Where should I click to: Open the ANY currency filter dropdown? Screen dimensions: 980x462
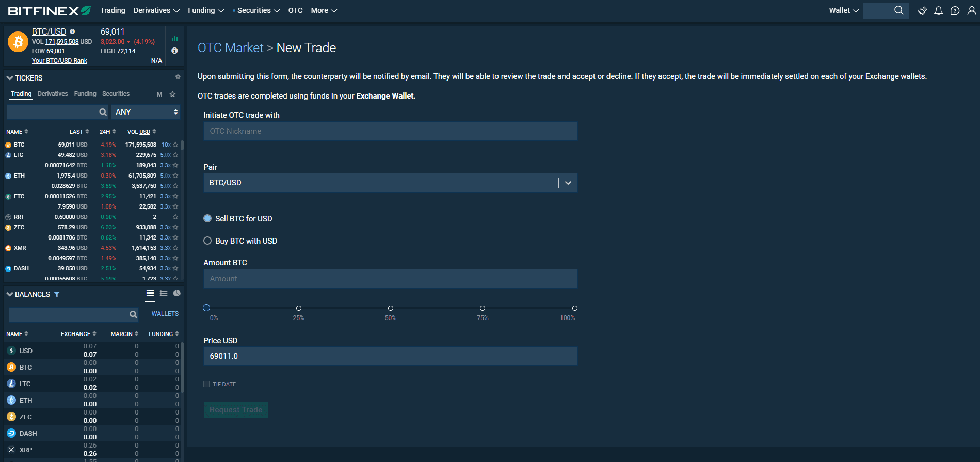pos(146,112)
